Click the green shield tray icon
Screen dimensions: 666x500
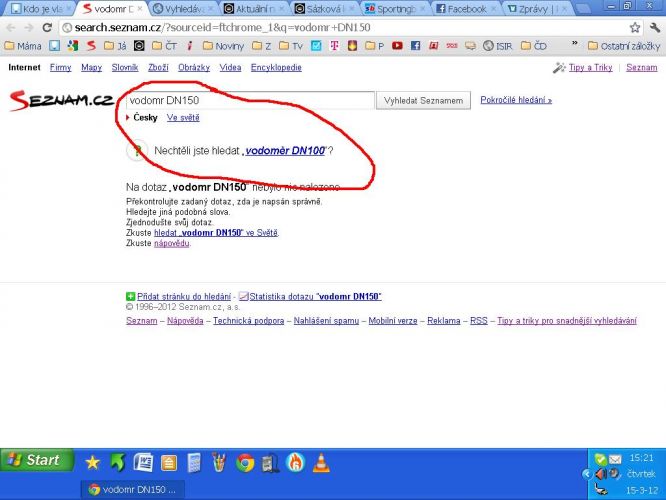click(600, 459)
